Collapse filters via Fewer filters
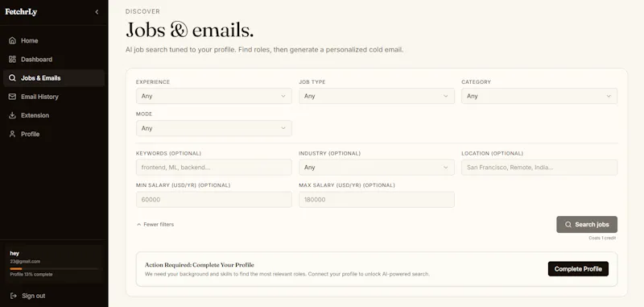This screenshot has height=307, width=644. click(155, 224)
